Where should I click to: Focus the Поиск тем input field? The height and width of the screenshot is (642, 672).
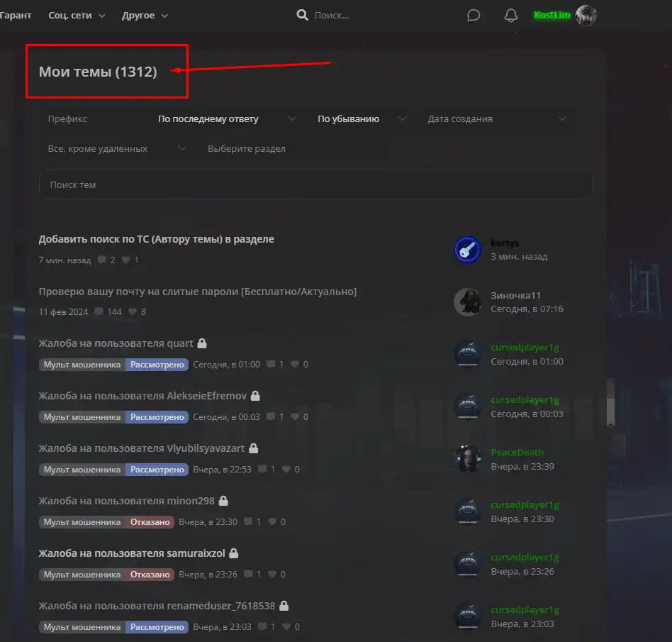(x=315, y=185)
